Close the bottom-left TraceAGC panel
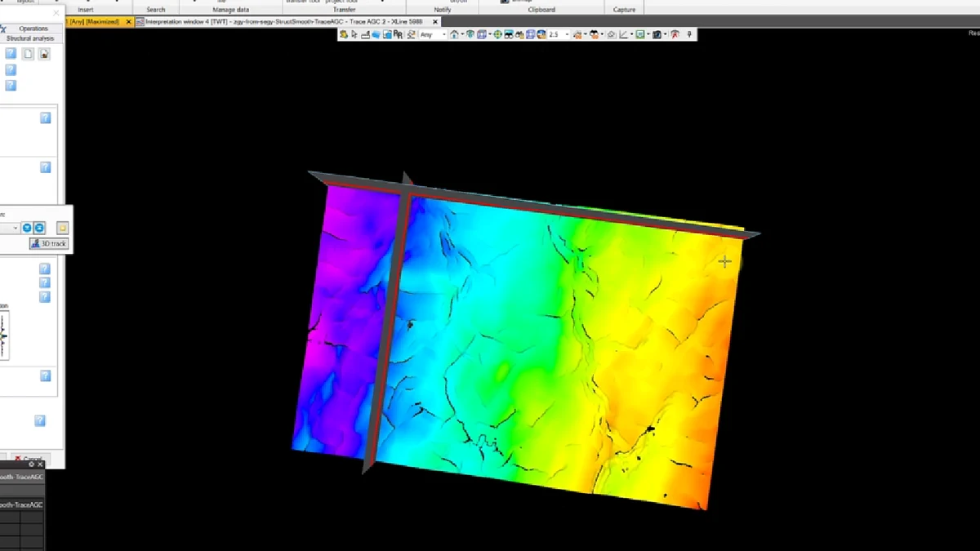Viewport: 980px width, 551px height. [x=40, y=464]
